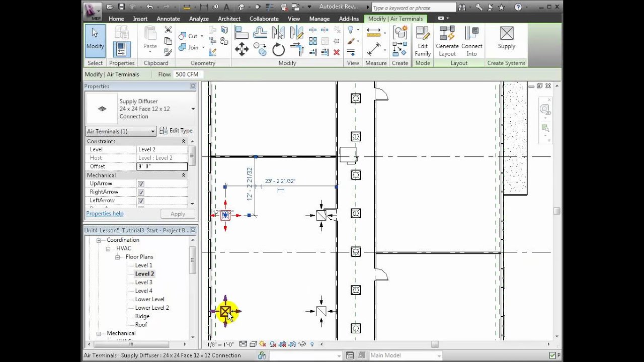
Task: Click the red Delete icon
Action: point(337,52)
